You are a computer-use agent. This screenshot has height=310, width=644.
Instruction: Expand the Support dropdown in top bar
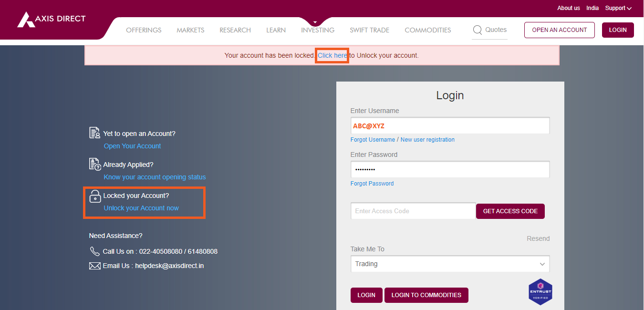[x=618, y=8]
